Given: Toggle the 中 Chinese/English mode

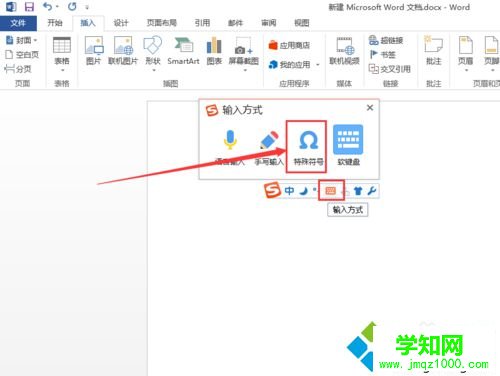Looking at the screenshot, I should tap(289, 191).
